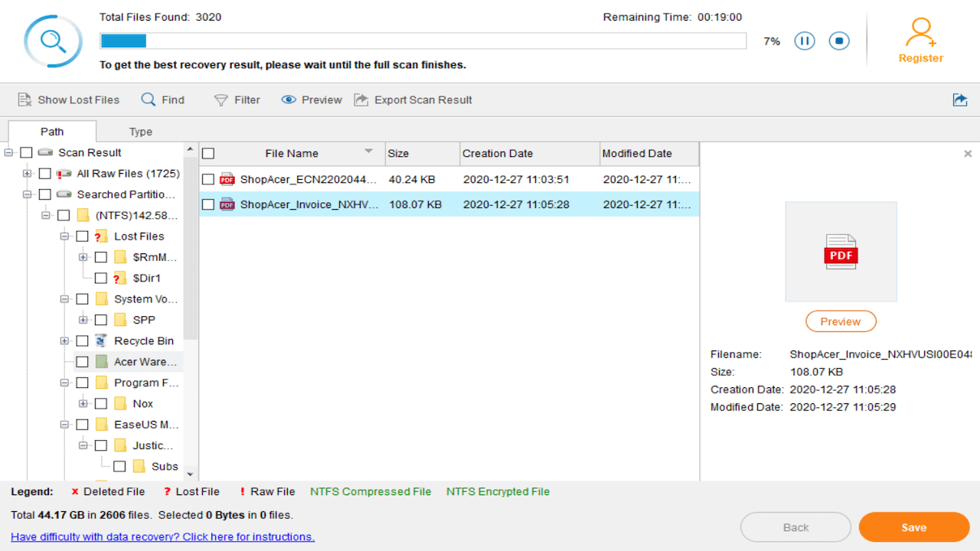The width and height of the screenshot is (980, 551).
Task: Open Find using the magnifier icon
Action: [149, 99]
